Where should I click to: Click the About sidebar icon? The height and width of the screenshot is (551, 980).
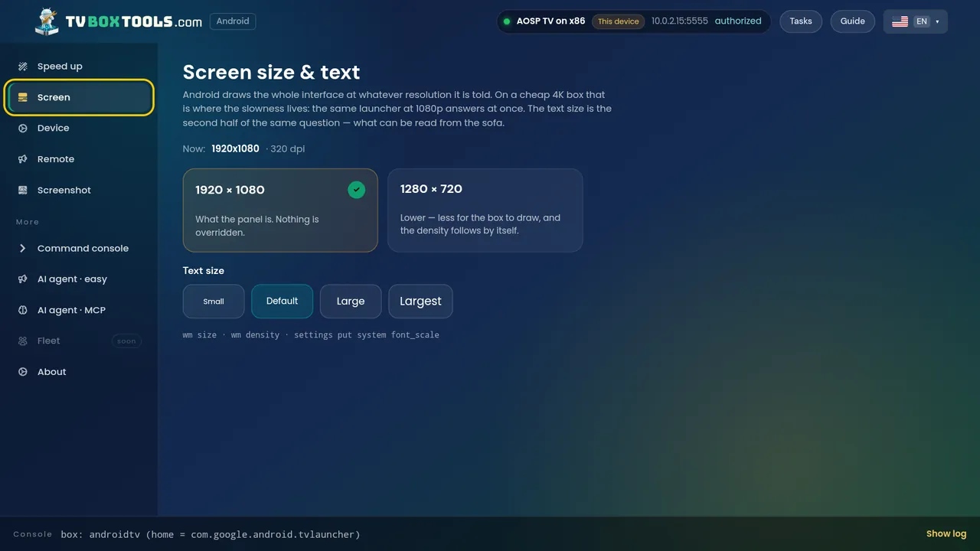point(23,372)
